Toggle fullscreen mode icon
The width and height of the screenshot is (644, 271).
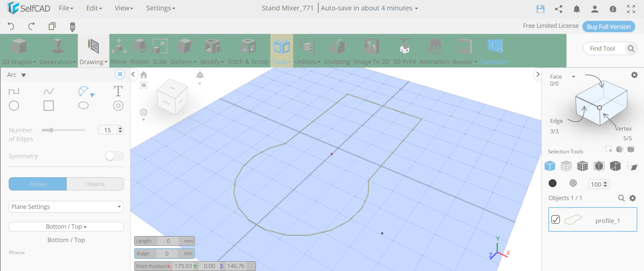[631, 9]
